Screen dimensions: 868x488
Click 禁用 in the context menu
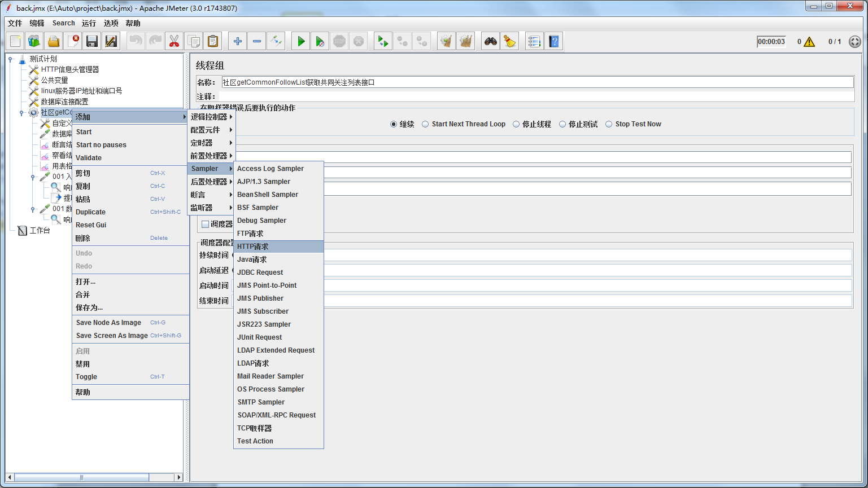130,364
